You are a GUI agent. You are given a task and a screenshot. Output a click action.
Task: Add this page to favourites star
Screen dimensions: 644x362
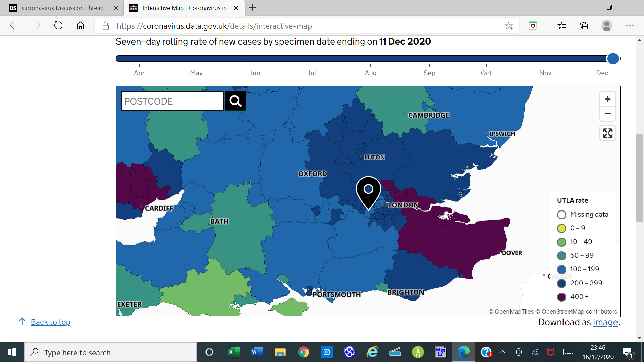tap(508, 26)
